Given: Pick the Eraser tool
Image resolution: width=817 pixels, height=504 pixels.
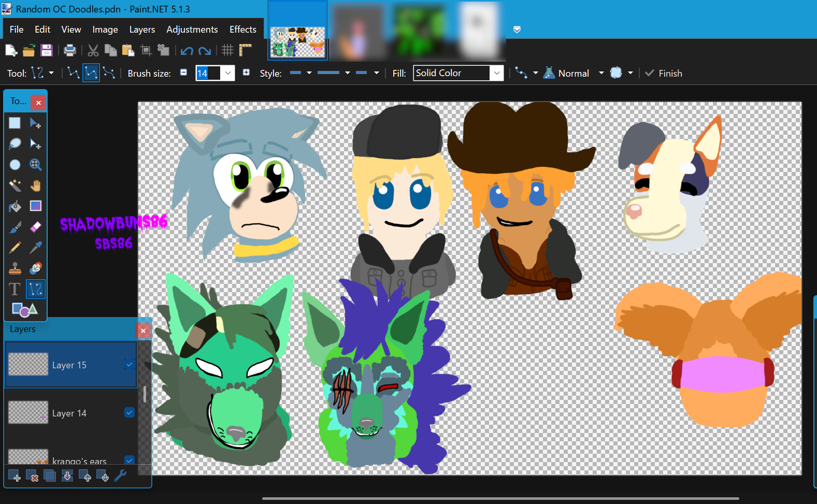Looking at the screenshot, I should click(35, 227).
